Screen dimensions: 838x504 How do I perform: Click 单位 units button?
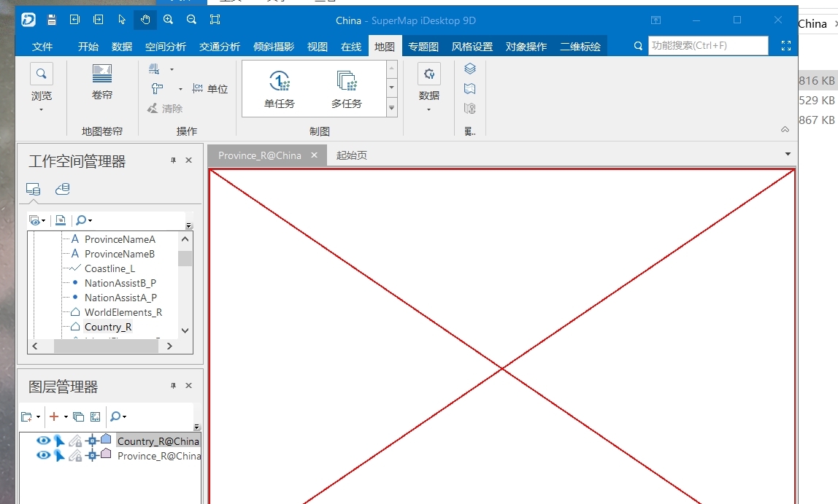tap(210, 89)
